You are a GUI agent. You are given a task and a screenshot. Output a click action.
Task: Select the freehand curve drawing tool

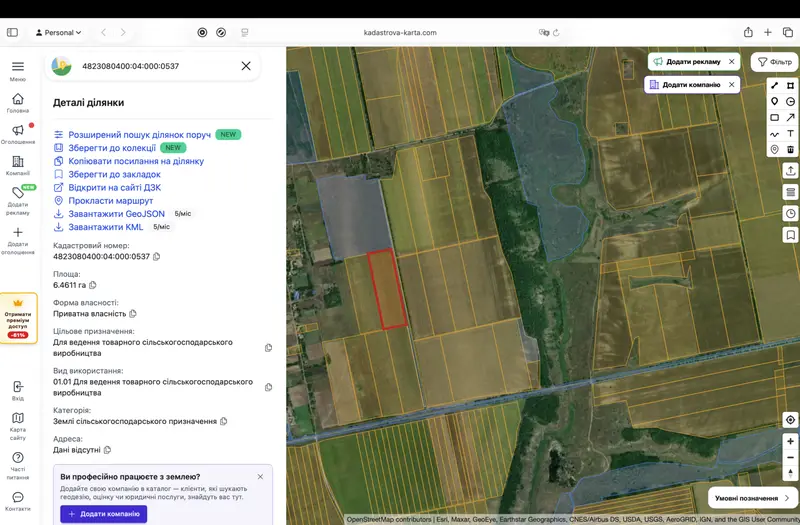coord(774,134)
